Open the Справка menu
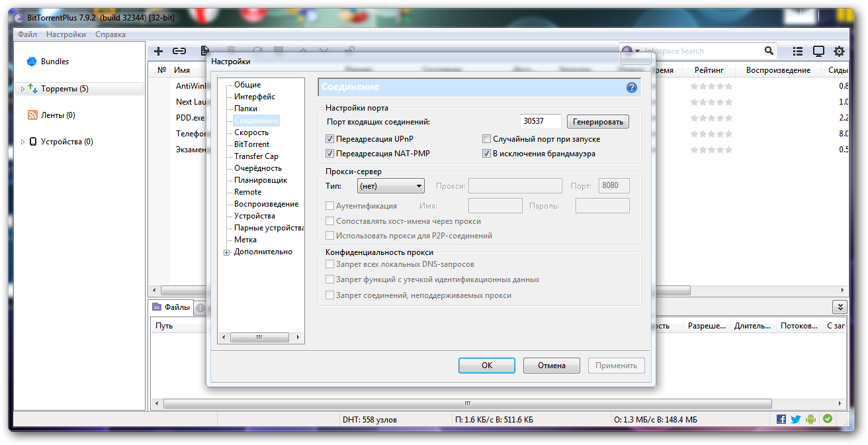 click(x=110, y=34)
